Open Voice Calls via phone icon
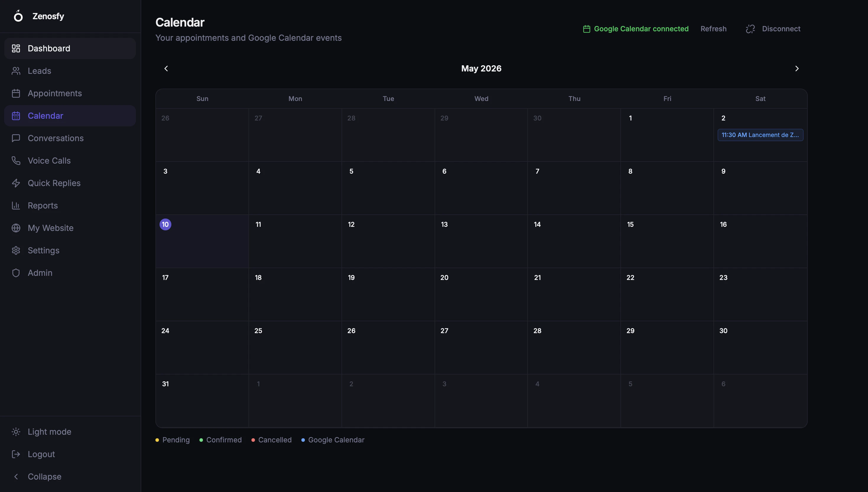Screen dimensions: 868x492 [x=16, y=161]
